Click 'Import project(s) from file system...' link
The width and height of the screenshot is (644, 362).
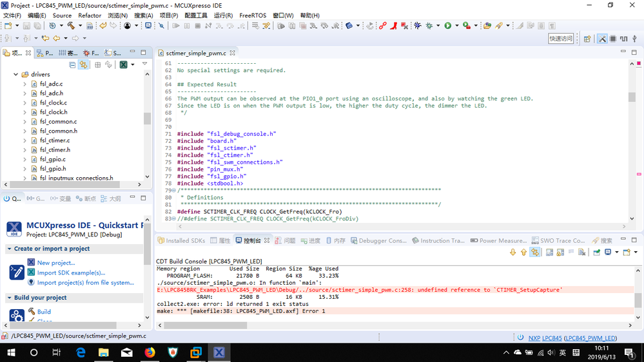pyautogui.click(x=86, y=282)
